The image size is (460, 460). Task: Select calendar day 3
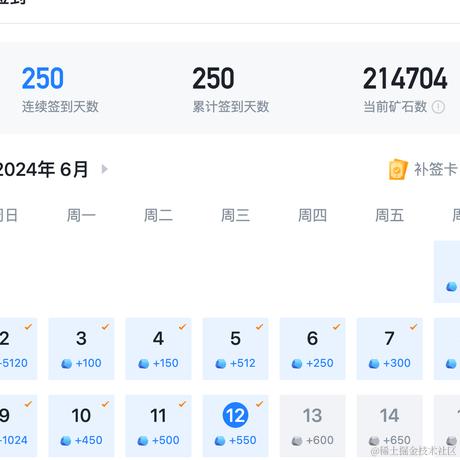(81, 349)
